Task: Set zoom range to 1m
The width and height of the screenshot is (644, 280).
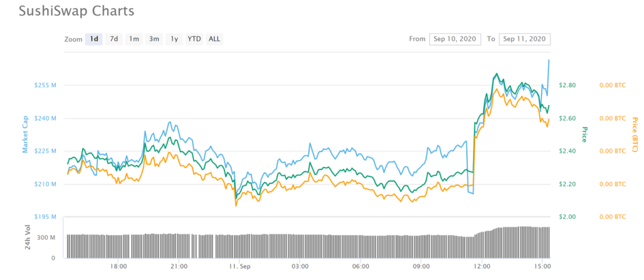Action: 134,39
